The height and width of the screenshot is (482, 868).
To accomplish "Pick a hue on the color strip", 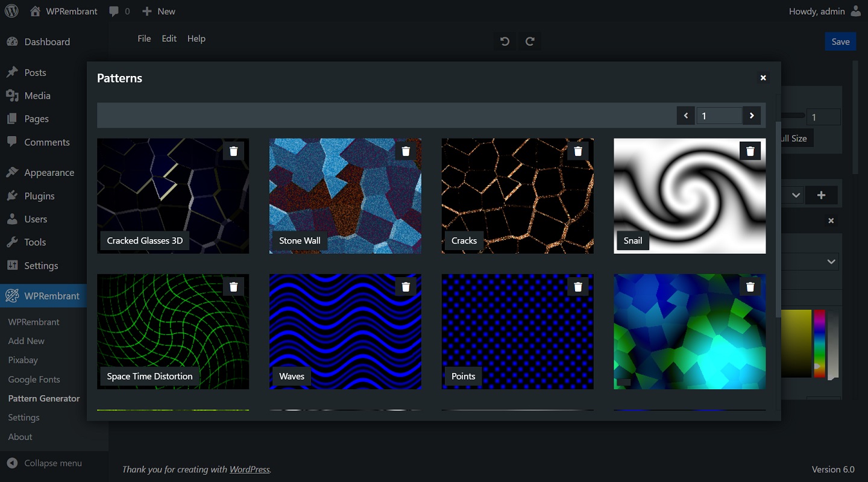I will click(819, 343).
